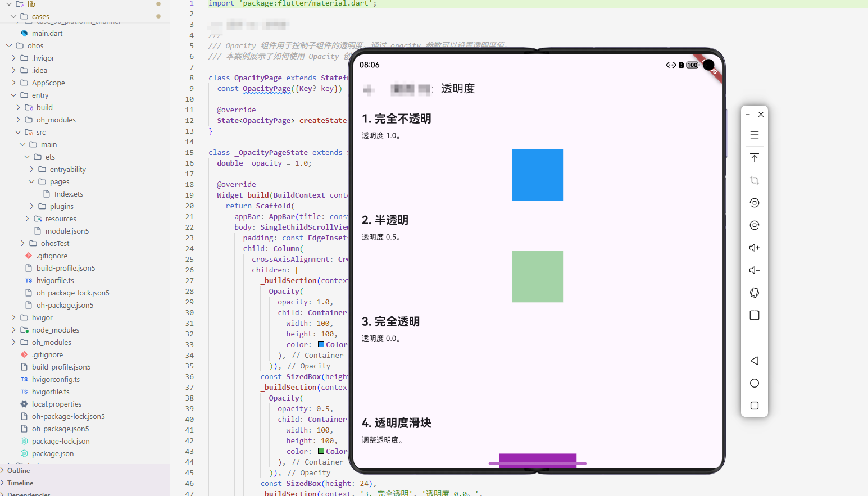868x496 pixels.
Task: Expand the resources folder chevron
Action: tap(27, 219)
